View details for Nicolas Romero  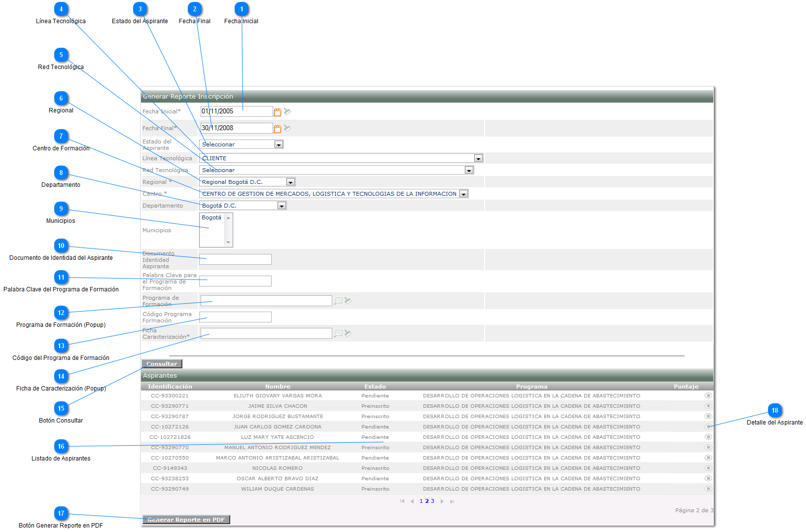click(x=708, y=468)
